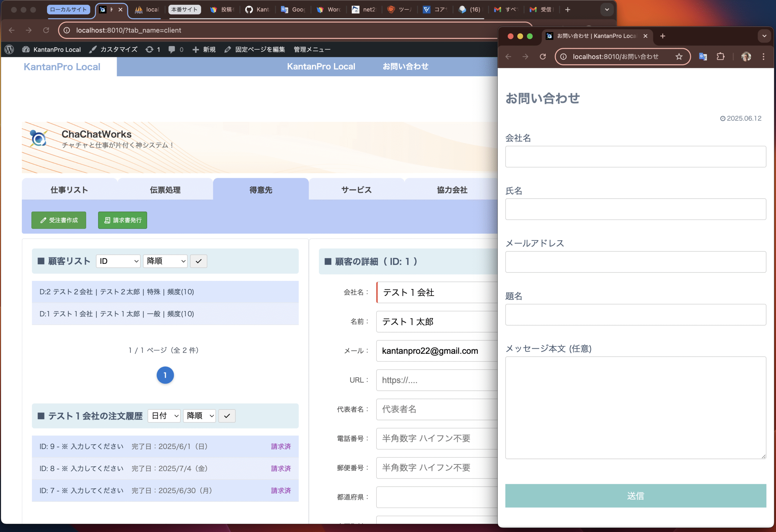The image size is (776, 532).
Task: Open カスタマイズ in the admin bar
Action: point(113,49)
